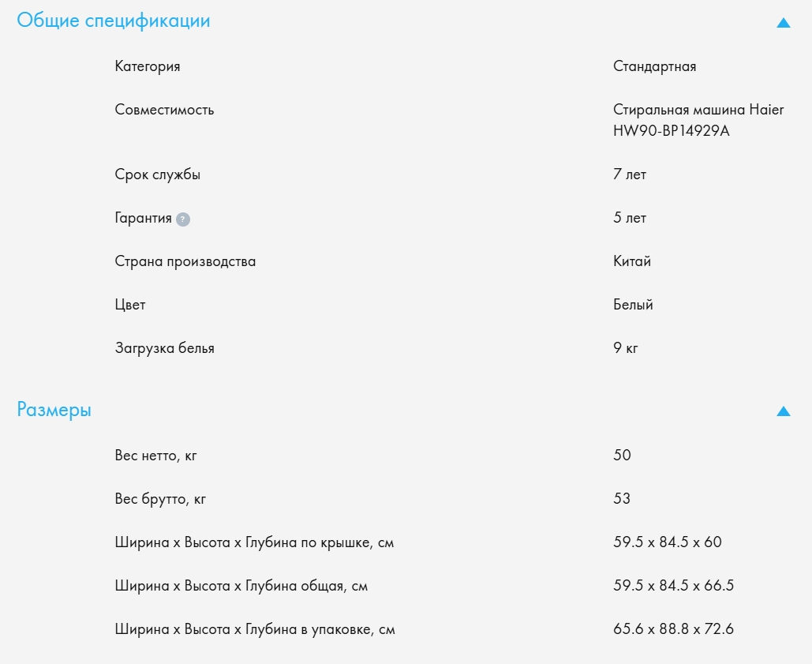The width and height of the screenshot is (812, 664).
Task: Click the 65.6 x 88.8 x 72.6 packaging value
Action: (674, 629)
